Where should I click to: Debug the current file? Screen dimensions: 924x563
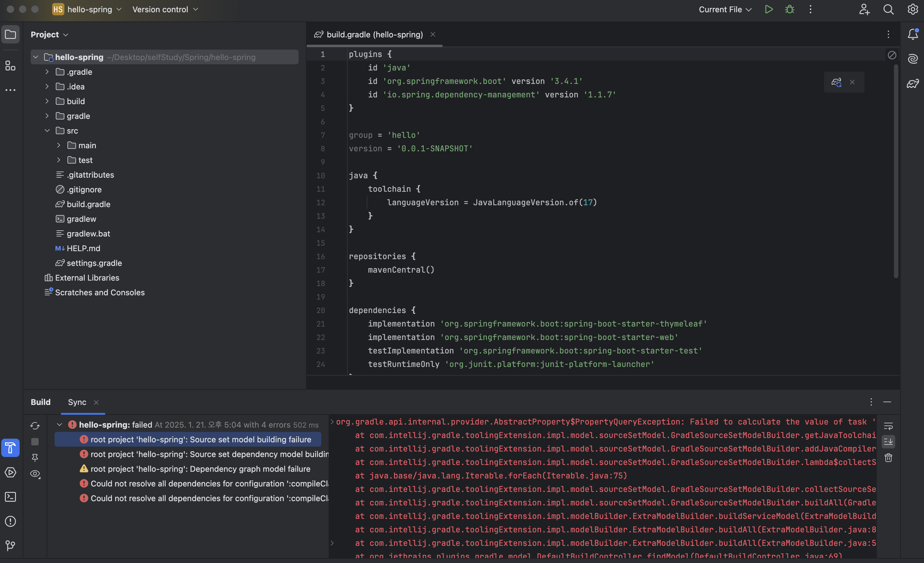(x=790, y=9)
